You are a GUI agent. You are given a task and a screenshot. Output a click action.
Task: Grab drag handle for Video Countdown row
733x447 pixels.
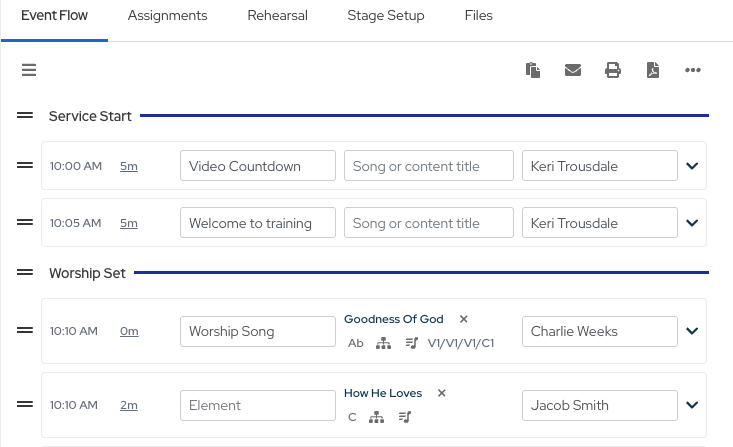(25, 165)
